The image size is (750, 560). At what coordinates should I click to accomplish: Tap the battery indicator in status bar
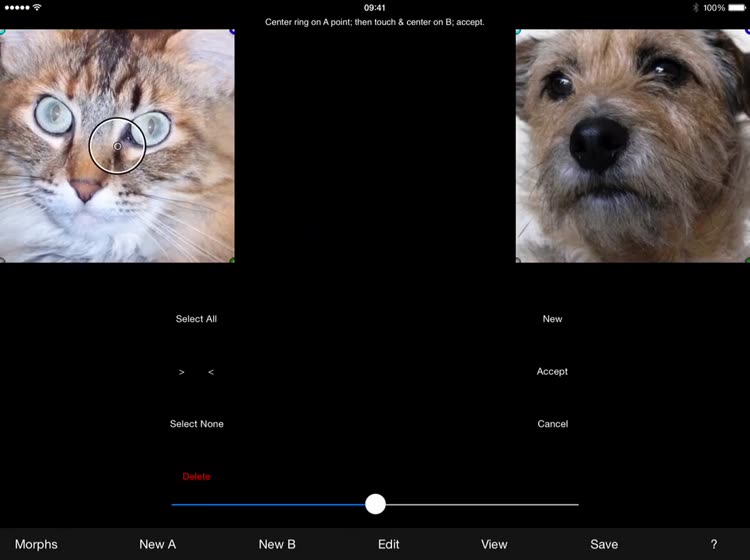tap(737, 8)
